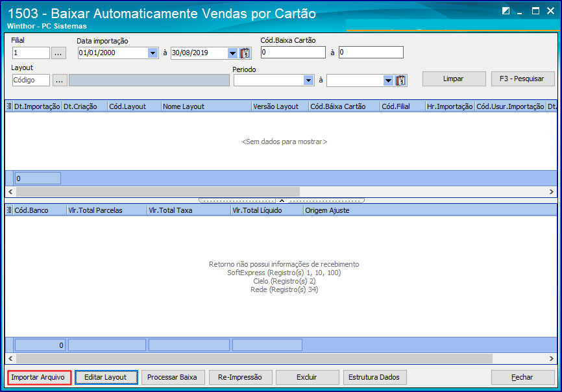Viewport: 562px width, 392px height.
Task: Sort by Cód.Baixa Cartão column header
Action: [x=345, y=106]
